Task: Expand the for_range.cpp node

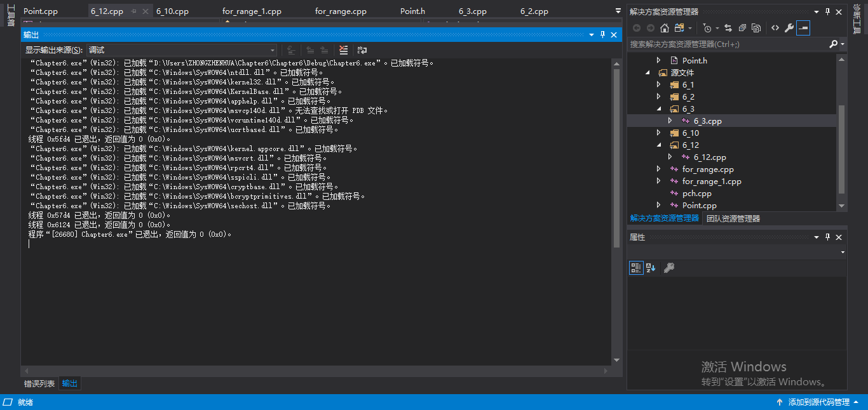Action: [x=659, y=169]
